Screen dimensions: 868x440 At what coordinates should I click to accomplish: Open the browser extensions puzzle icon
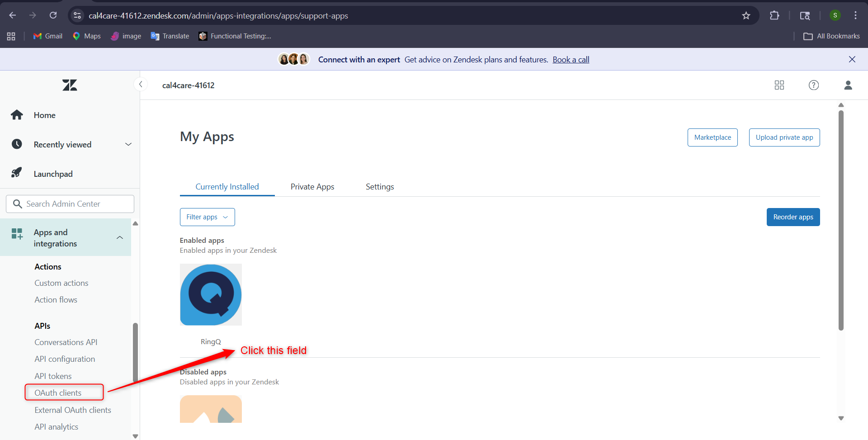click(774, 15)
